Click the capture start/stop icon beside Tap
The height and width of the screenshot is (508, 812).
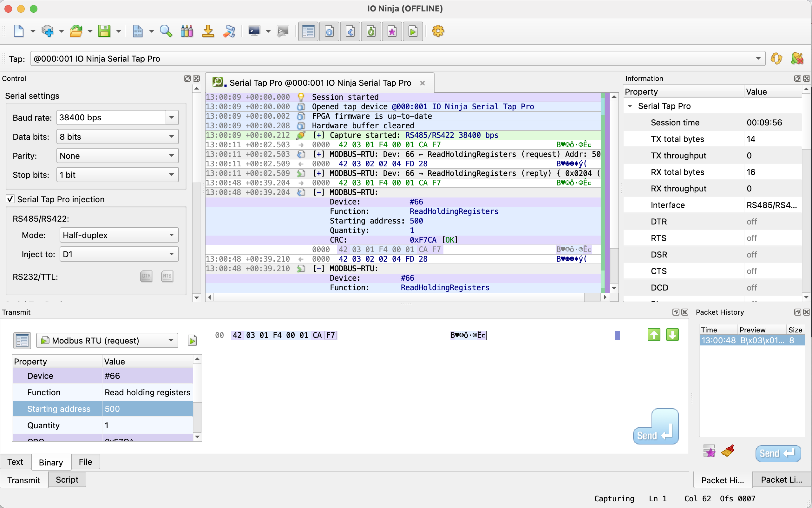pyautogui.click(x=797, y=58)
